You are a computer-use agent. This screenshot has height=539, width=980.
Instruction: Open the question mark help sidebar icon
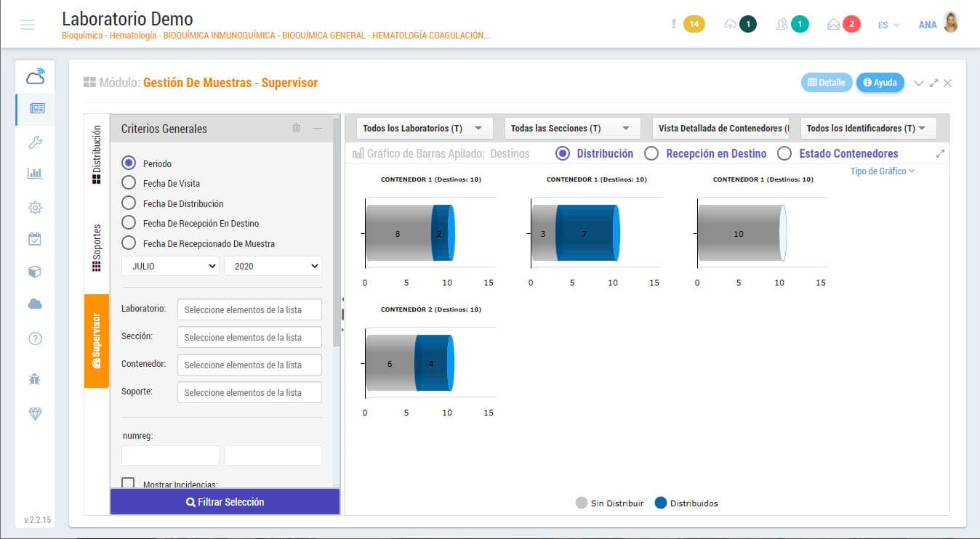pyautogui.click(x=35, y=339)
